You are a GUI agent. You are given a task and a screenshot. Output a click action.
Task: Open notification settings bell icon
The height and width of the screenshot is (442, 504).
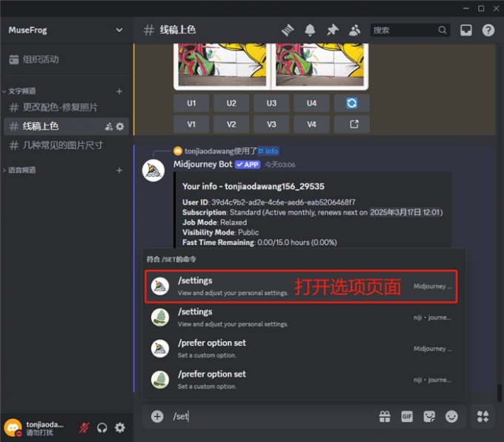coord(310,30)
